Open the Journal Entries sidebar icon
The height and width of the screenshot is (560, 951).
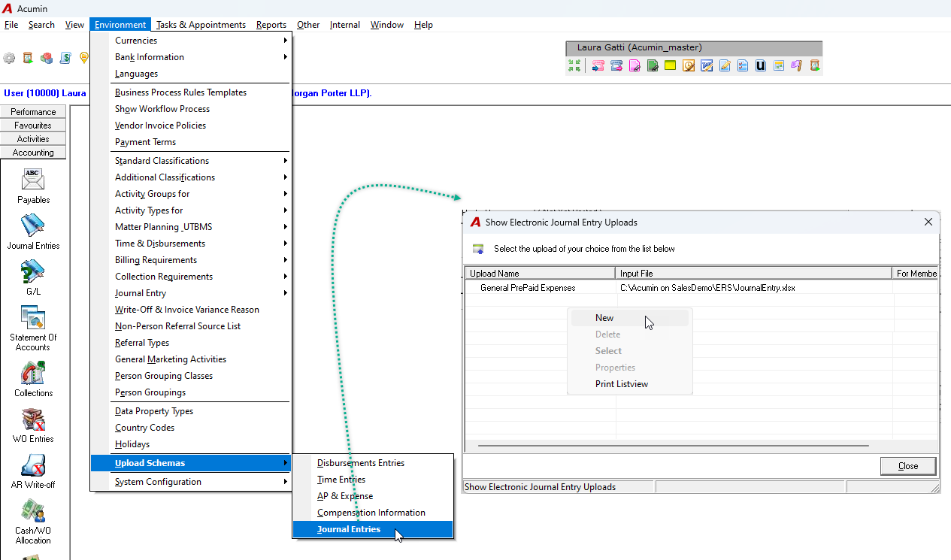tap(33, 232)
